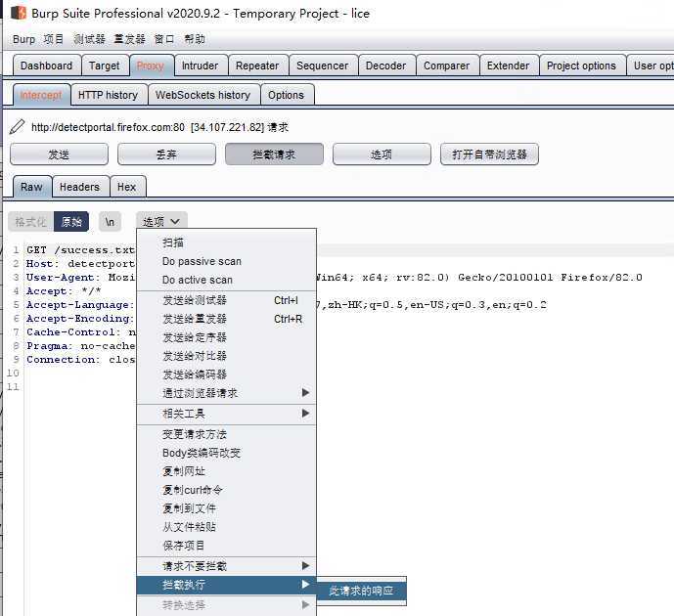Switch to Dashboard tab

(47, 66)
